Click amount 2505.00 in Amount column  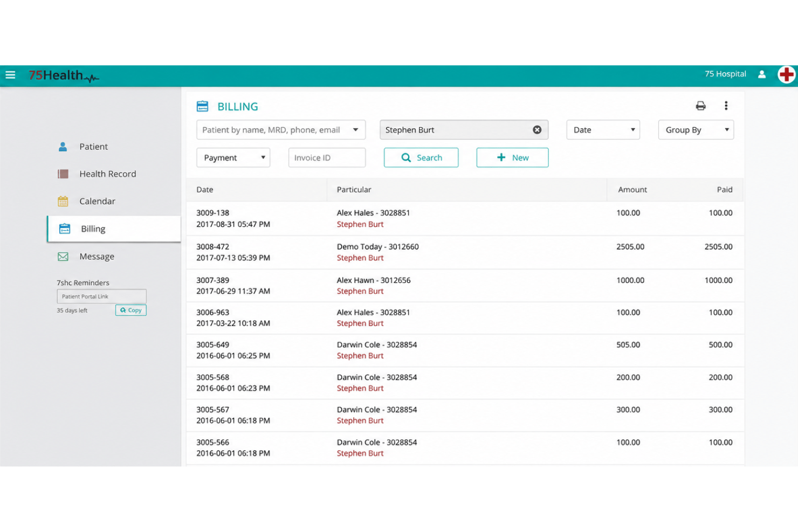click(630, 247)
